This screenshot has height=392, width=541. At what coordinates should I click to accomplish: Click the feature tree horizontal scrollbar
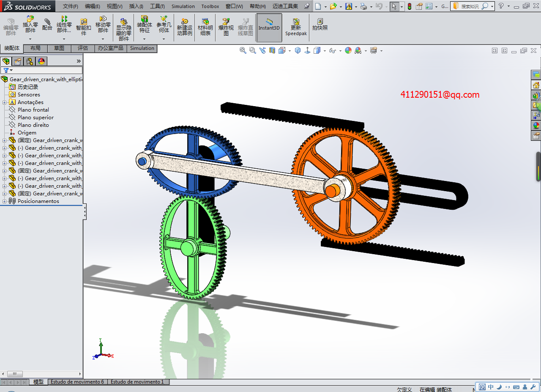(41, 374)
